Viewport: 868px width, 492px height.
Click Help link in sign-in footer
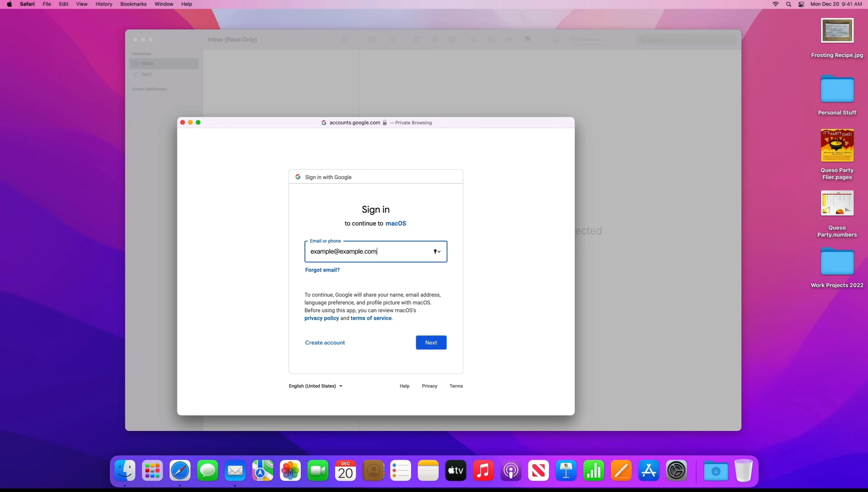coord(404,386)
